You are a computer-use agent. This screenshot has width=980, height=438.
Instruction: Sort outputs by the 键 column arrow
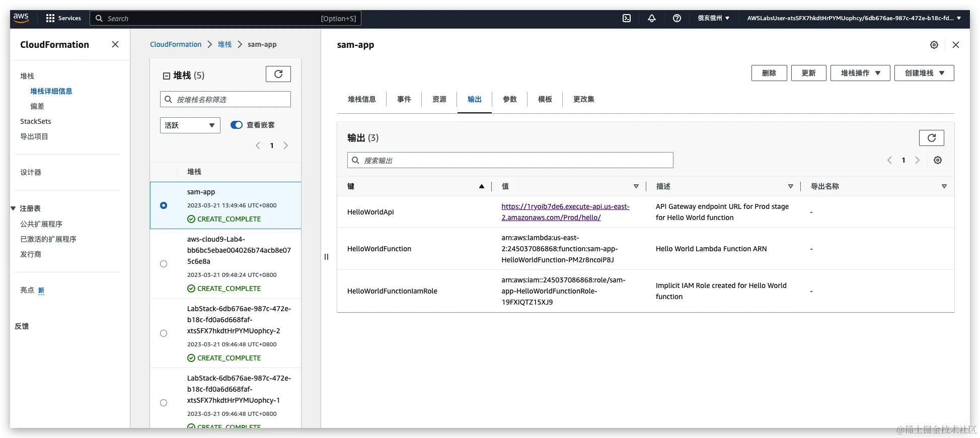[482, 186]
